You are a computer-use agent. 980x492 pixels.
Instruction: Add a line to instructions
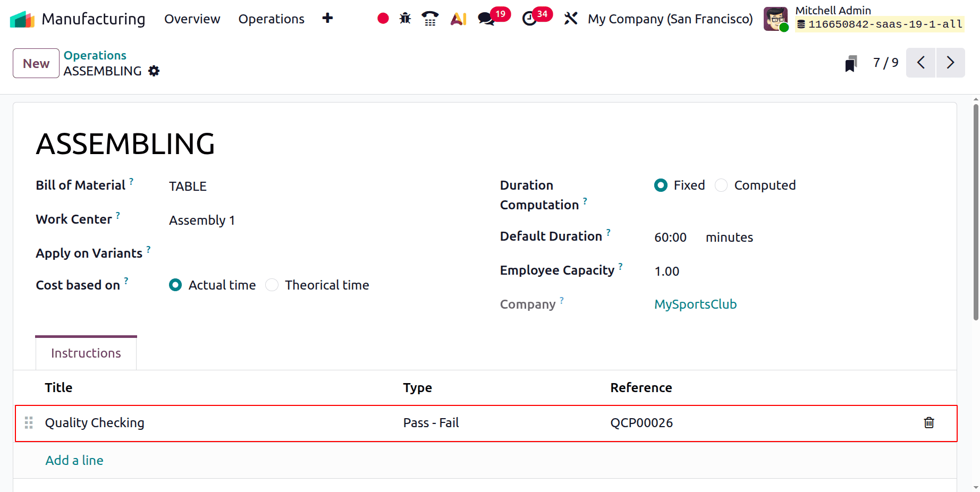coord(74,460)
